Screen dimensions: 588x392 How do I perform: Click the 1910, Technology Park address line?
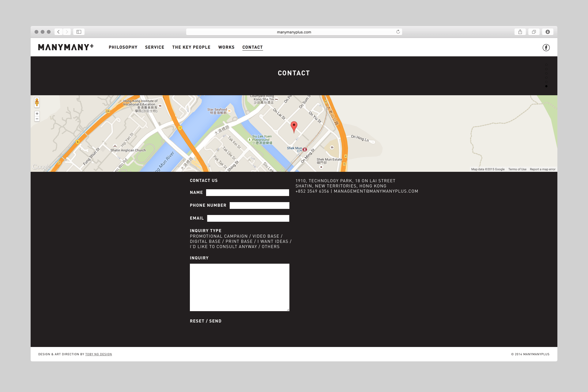[x=345, y=181]
